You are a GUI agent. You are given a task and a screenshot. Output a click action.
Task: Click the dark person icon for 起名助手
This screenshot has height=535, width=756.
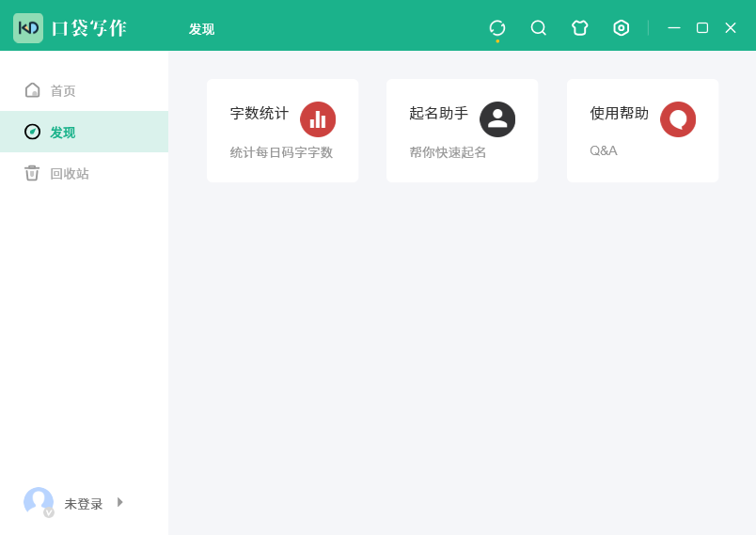coord(497,119)
